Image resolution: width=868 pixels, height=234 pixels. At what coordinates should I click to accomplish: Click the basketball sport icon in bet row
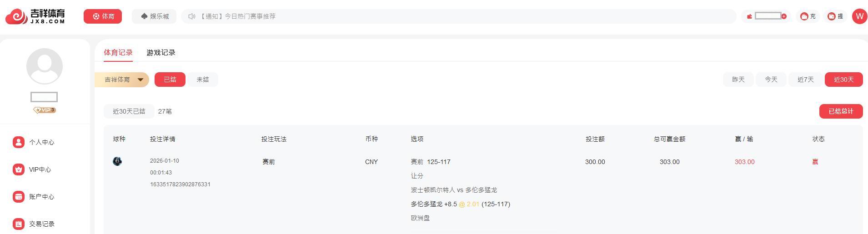[117, 161]
